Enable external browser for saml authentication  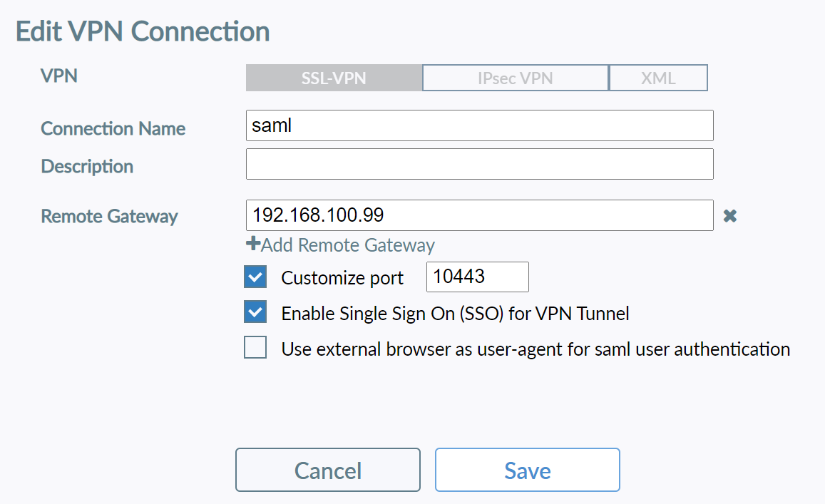coord(255,349)
